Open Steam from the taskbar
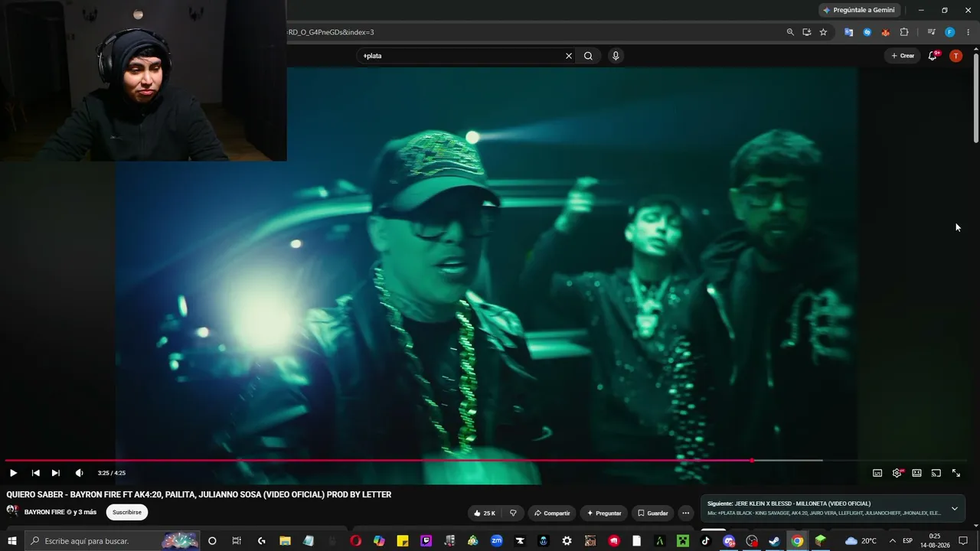 click(775, 541)
